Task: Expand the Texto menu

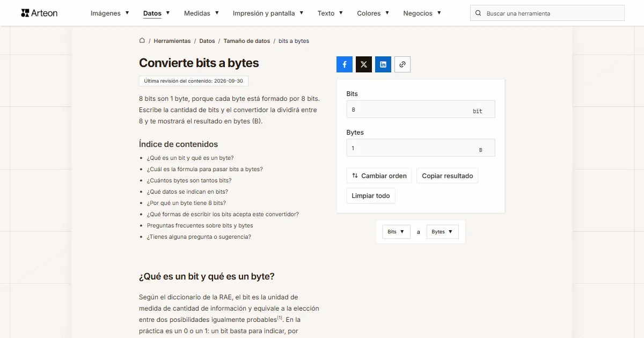Action: [330, 13]
